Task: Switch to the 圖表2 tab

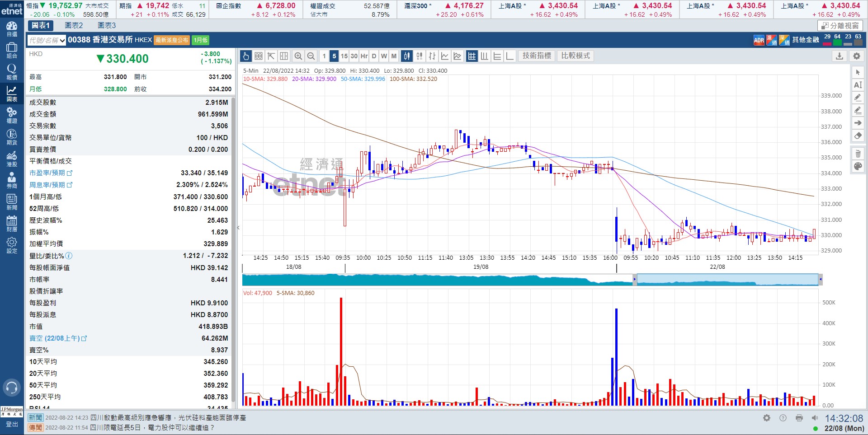Action: pos(74,26)
